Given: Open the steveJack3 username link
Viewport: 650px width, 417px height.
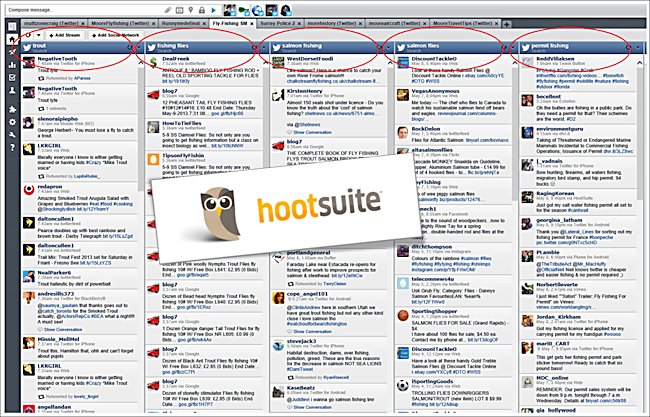Looking at the screenshot, I should click(301, 341).
